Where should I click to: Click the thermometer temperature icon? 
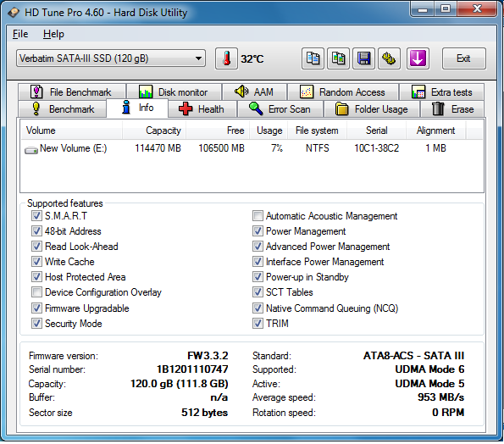pyautogui.click(x=226, y=58)
